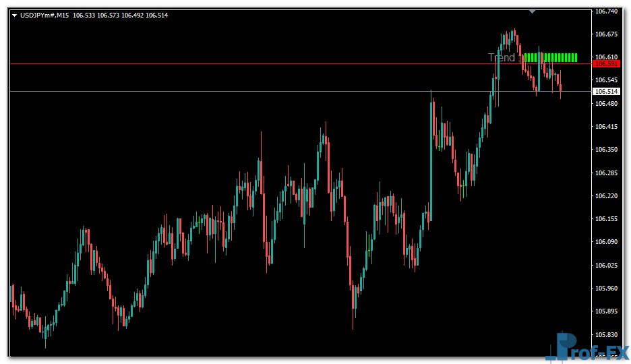This screenshot has height=364, width=631.
Task: Click the 105.960 level on price axis
Action: (x=607, y=289)
